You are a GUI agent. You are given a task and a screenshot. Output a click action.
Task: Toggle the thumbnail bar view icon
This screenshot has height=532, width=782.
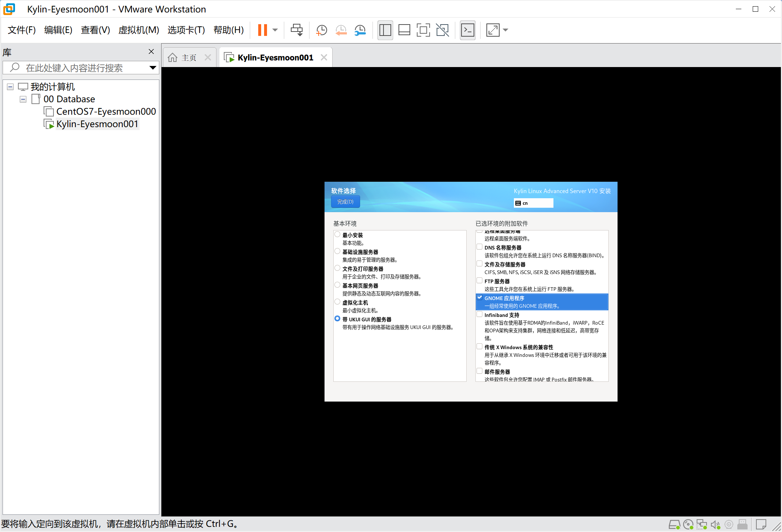(x=404, y=30)
